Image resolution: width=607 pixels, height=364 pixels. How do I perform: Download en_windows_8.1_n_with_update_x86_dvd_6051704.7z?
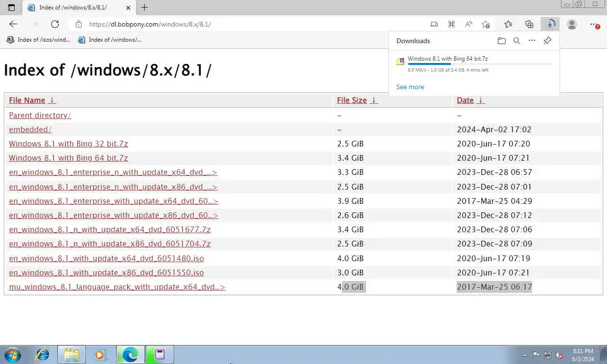110,244
